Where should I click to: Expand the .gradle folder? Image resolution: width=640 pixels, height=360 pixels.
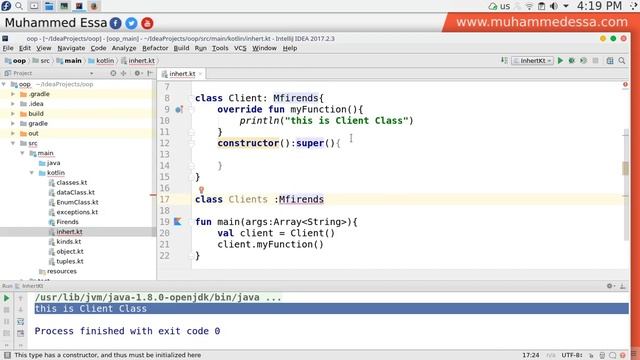point(13,94)
